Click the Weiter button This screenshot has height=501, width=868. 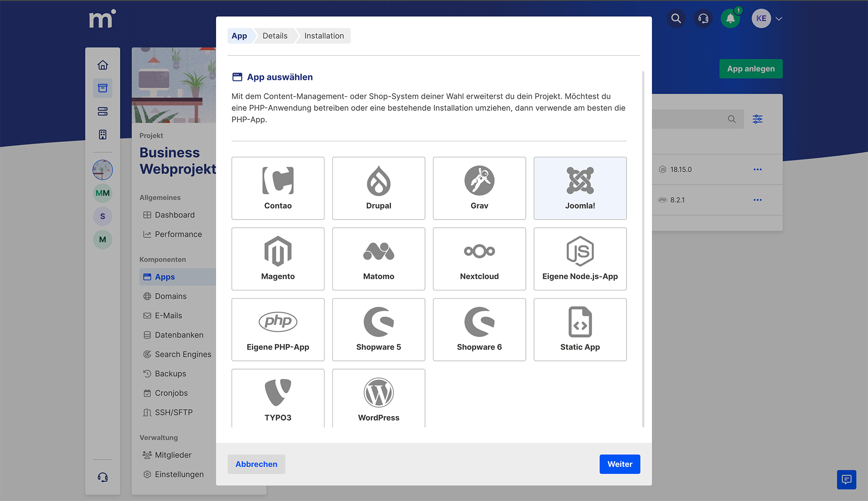point(619,464)
